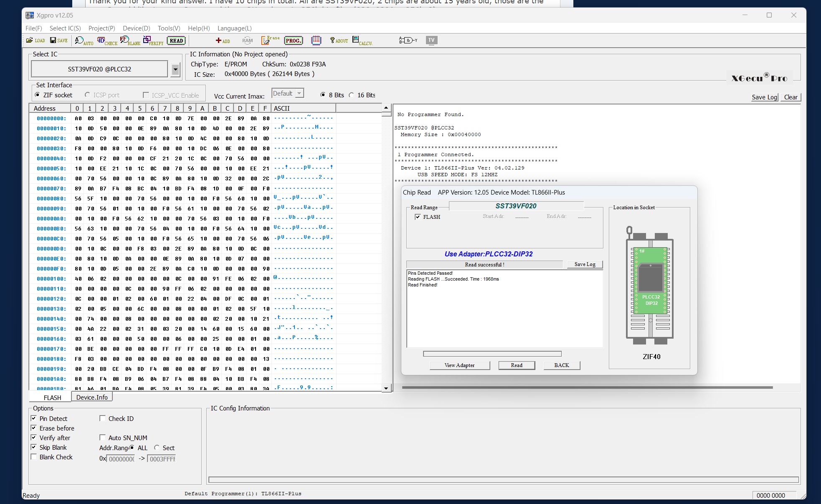Click the BACK button in Chip Read dialog
Screen dimensions: 821x504
[x=561, y=365]
